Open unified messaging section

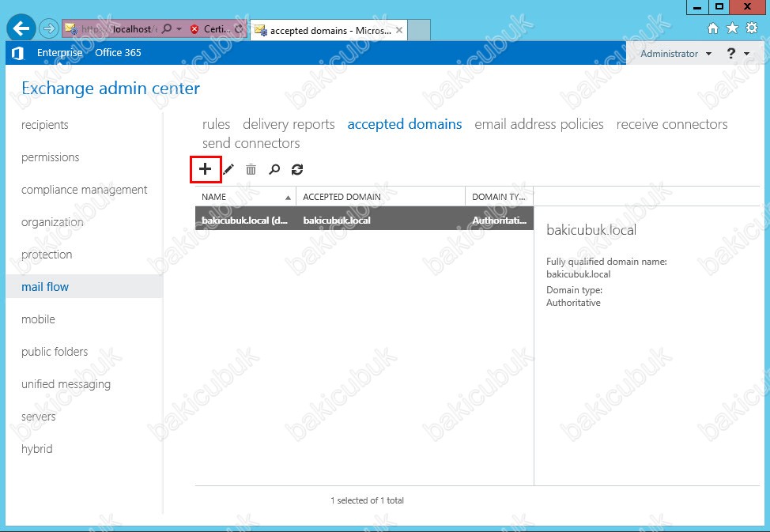66,384
